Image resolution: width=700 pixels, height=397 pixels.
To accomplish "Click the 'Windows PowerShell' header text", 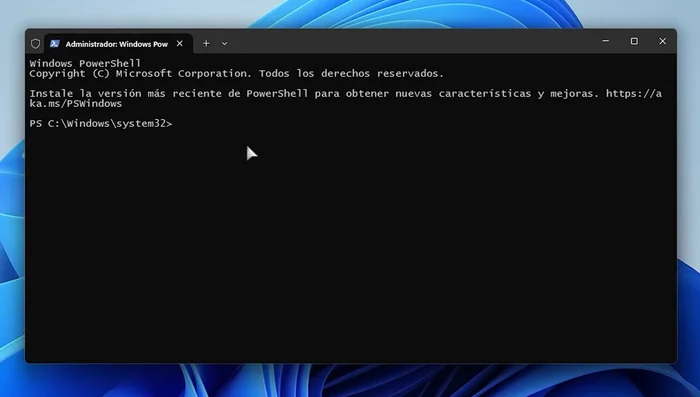I will tap(85, 63).
